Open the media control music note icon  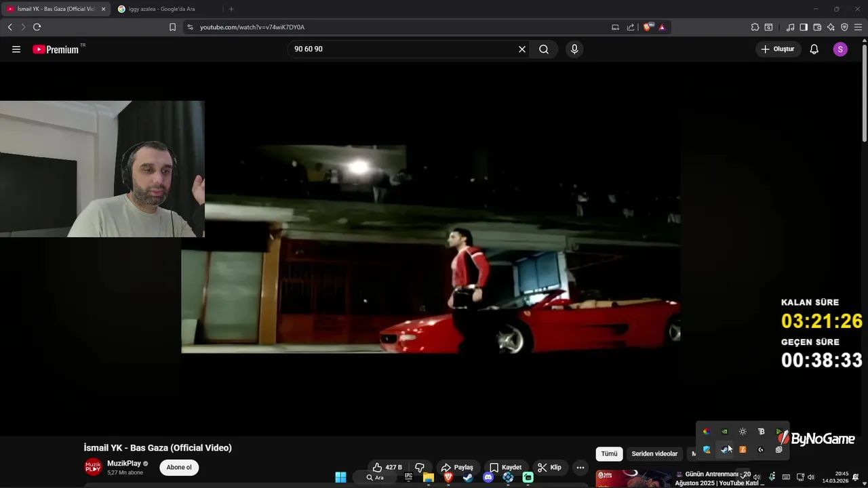tap(790, 27)
